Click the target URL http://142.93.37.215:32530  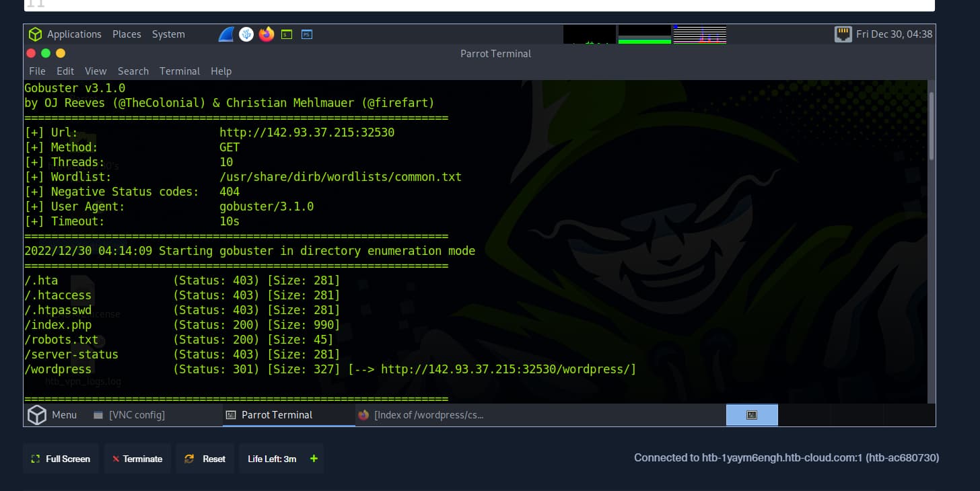point(307,133)
